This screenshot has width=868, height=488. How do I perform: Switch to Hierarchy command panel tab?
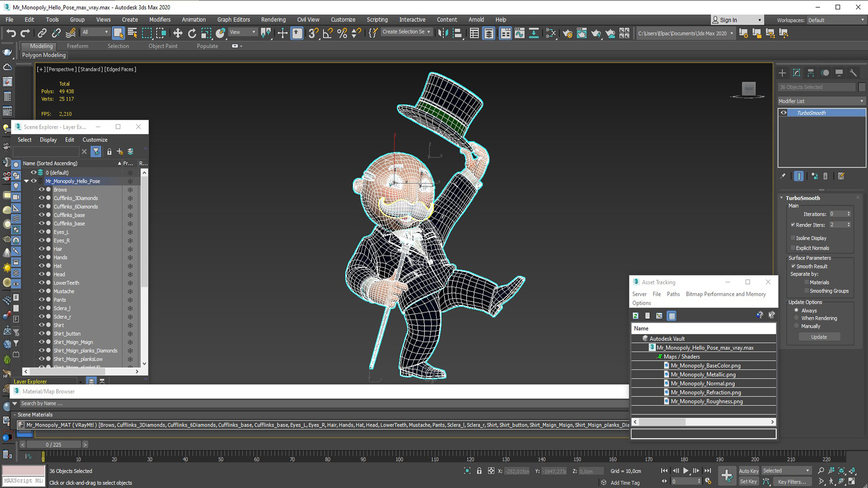811,73
